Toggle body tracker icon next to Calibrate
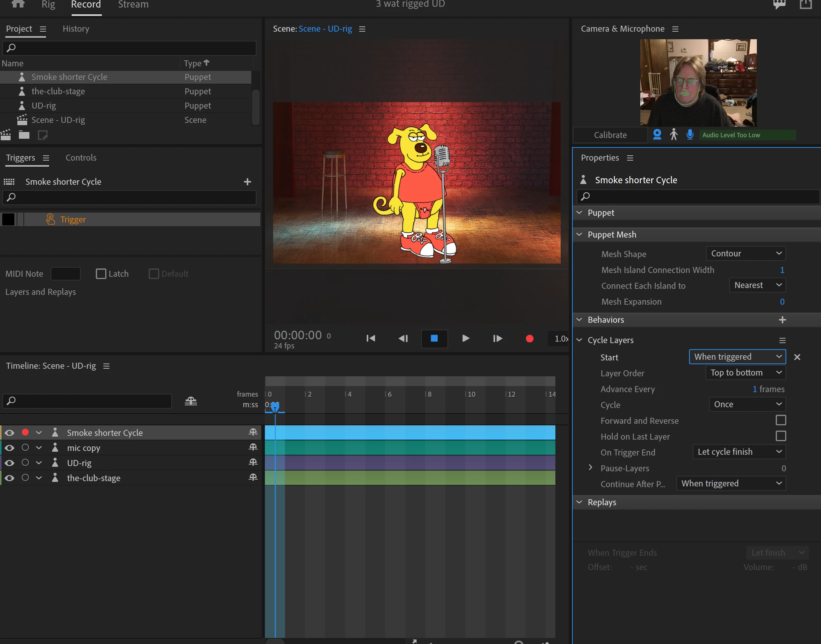Screen dimensions: 821x644 click(673, 135)
